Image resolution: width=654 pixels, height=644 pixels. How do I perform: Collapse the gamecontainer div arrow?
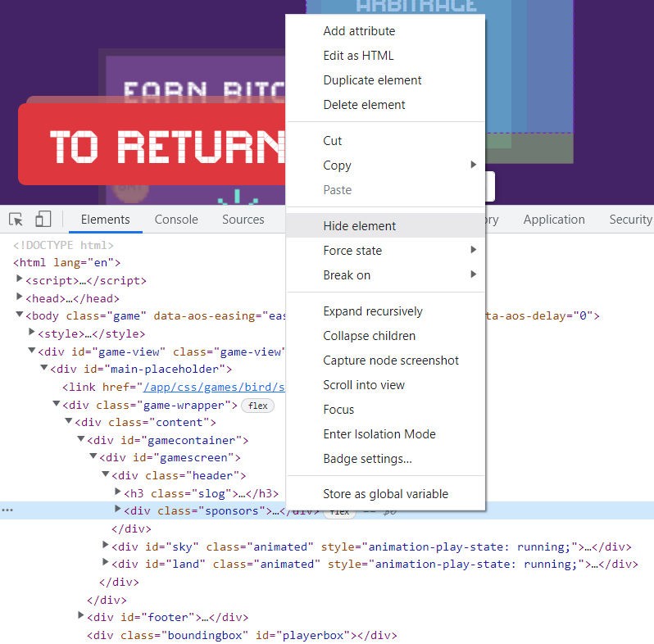pyautogui.click(x=81, y=439)
